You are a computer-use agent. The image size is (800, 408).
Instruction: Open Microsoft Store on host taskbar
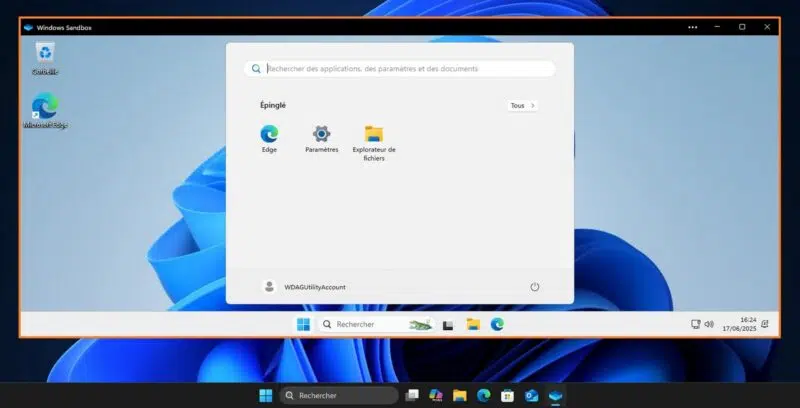tap(508, 395)
